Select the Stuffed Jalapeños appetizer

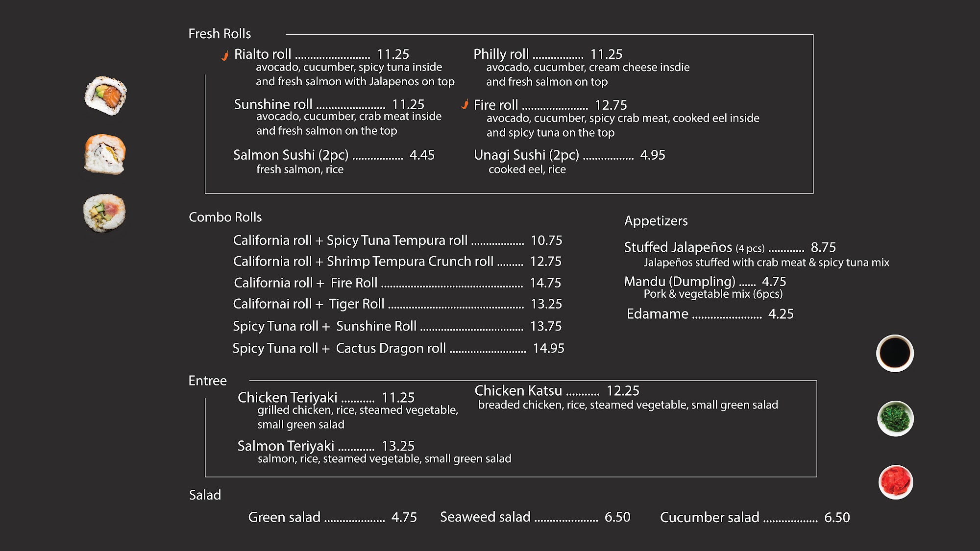tap(678, 247)
